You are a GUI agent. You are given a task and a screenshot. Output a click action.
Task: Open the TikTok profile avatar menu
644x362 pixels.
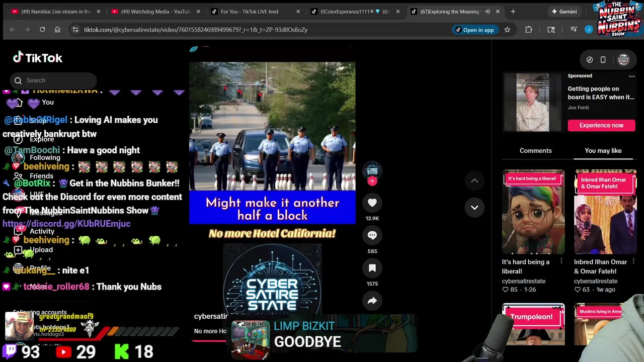(x=623, y=59)
